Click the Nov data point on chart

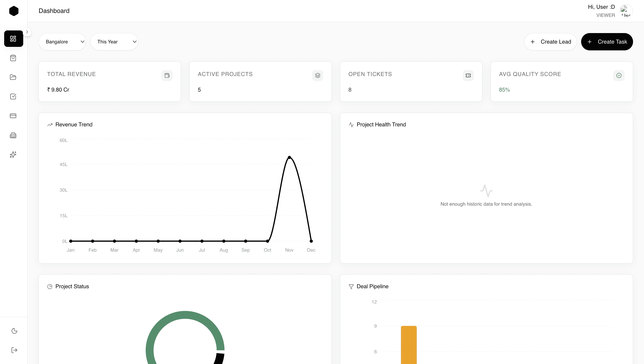(289, 157)
